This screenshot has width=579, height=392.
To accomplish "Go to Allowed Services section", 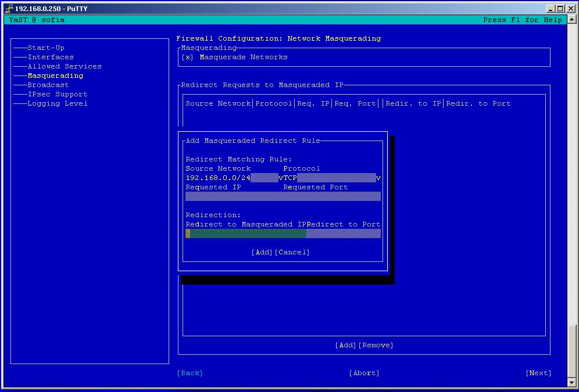I will tap(65, 66).
